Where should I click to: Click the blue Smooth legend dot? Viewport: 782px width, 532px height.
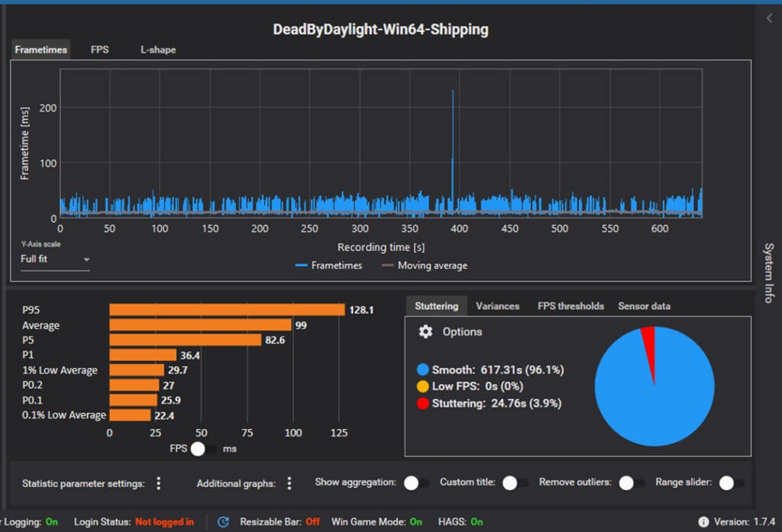423,369
